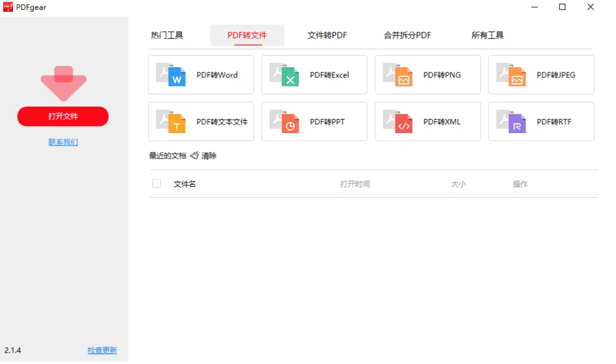Click the PDF转XML code icon
Screen dimensions: 616x364
(x=398, y=121)
